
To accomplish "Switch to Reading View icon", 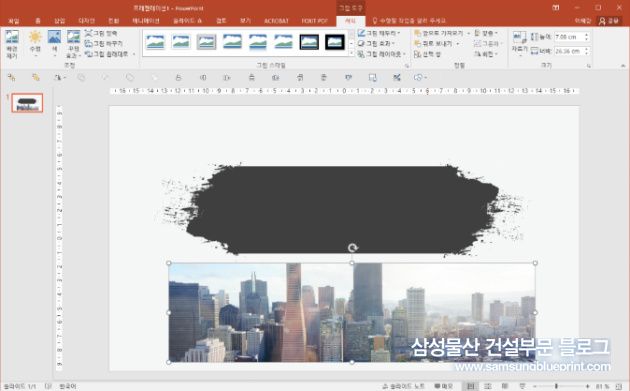I will coord(505,386).
